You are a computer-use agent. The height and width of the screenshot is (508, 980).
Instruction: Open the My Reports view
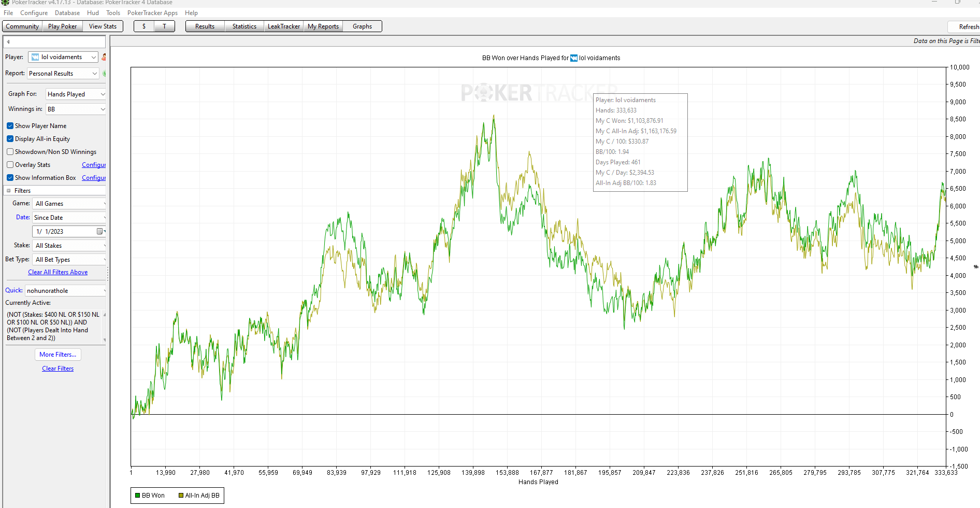pos(323,26)
